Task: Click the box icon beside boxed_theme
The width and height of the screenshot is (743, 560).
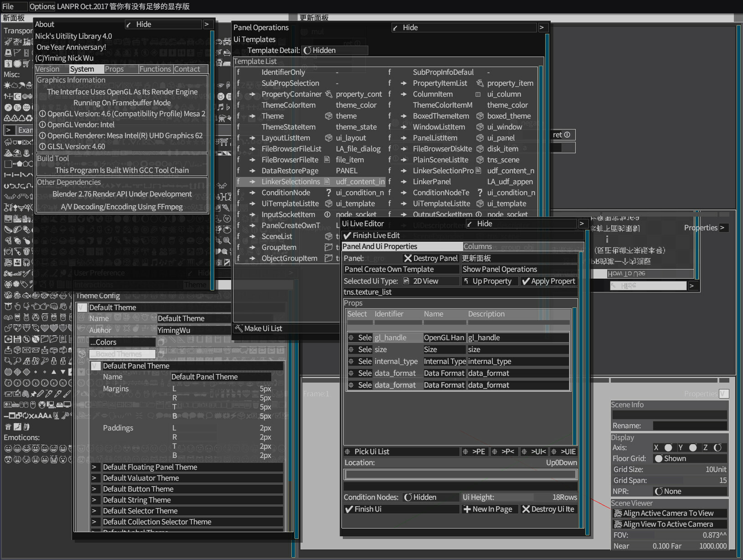Action: (x=480, y=116)
